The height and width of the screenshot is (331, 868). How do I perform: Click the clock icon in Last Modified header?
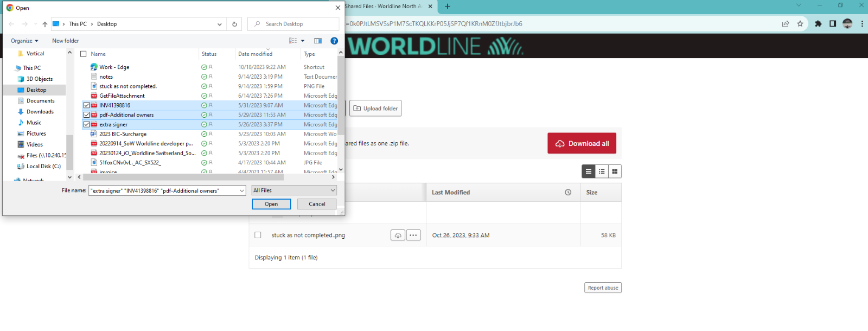(568, 192)
